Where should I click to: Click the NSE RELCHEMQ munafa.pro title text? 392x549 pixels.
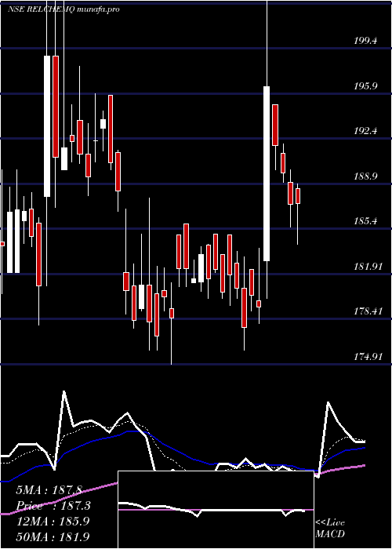click(x=64, y=9)
